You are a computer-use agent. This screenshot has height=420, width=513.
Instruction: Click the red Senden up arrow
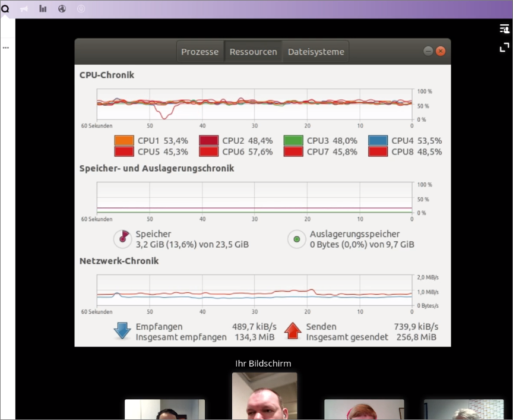click(293, 331)
